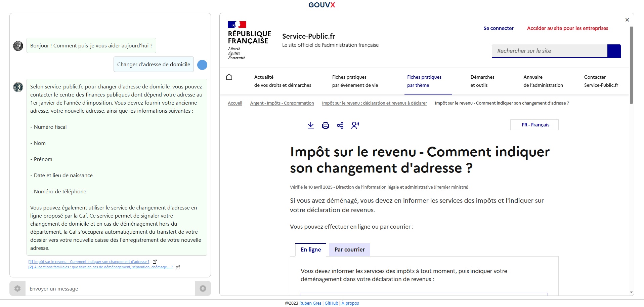Click the Accueil breadcrumb
The width and height of the screenshot is (644, 307).
[x=235, y=103]
